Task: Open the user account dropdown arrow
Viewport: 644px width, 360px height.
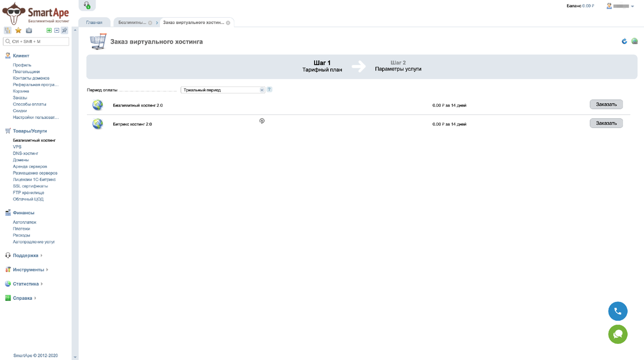Action: pos(633,6)
